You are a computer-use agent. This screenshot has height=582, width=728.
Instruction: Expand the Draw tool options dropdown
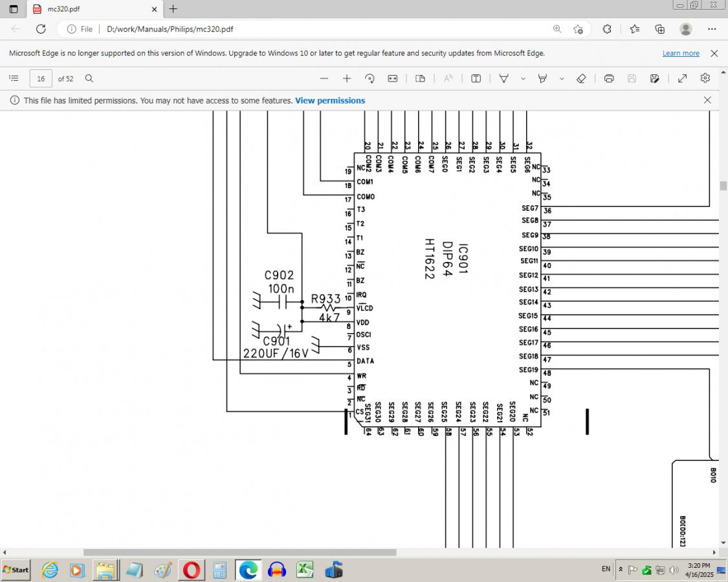click(523, 79)
